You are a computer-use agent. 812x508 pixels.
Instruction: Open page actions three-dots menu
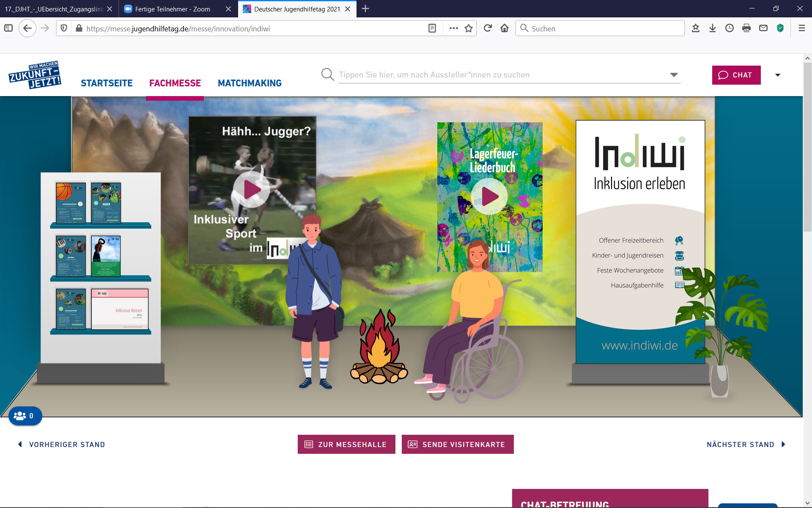453,28
